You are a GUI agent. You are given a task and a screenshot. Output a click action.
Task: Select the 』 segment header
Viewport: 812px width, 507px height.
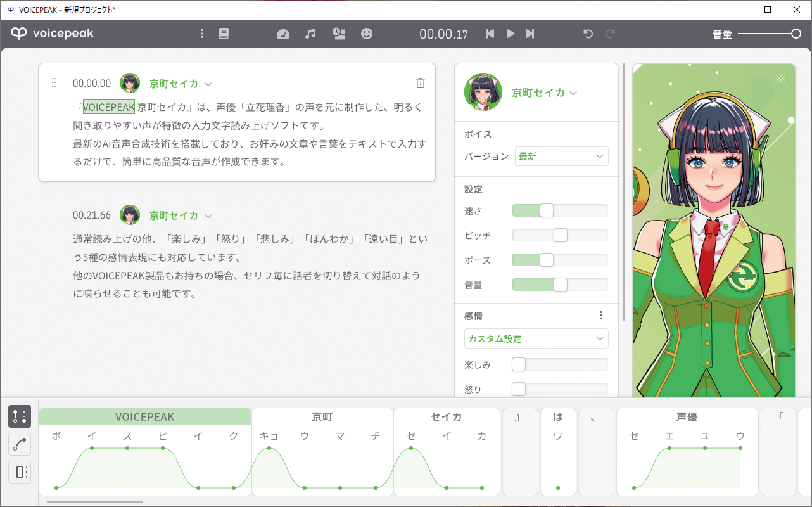[x=520, y=416]
